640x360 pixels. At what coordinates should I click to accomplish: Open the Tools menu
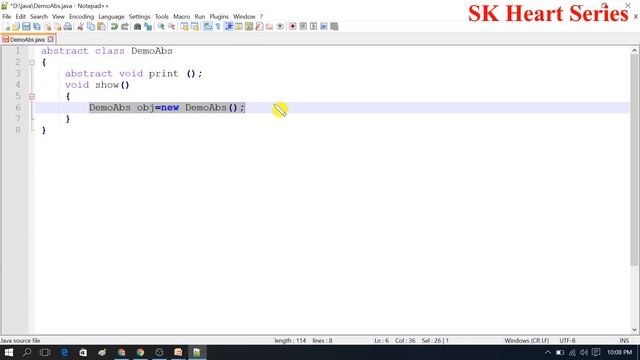162,17
